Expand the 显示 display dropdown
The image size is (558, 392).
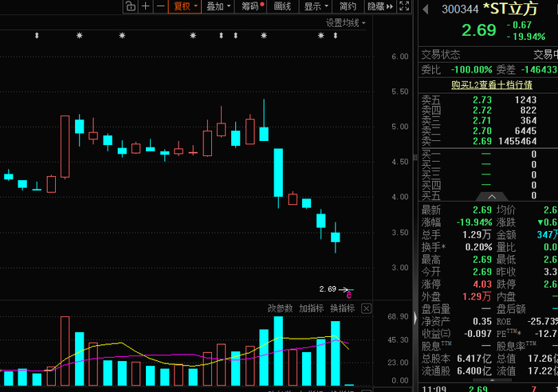click(316, 6)
